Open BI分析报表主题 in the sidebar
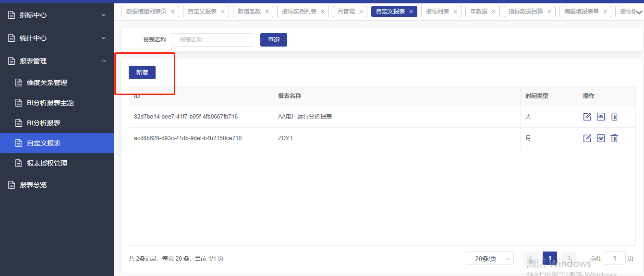The width and height of the screenshot is (644, 276). click(50, 103)
